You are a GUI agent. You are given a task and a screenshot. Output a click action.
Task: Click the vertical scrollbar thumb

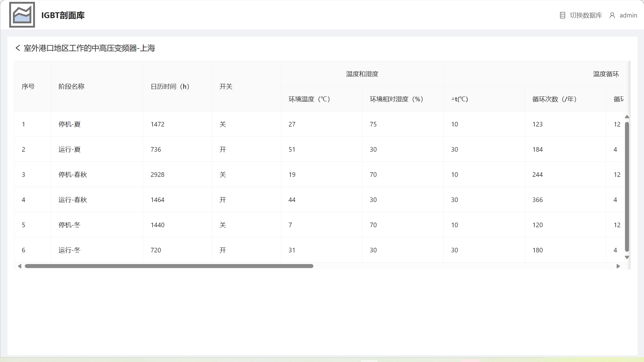[x=627, y=187]
